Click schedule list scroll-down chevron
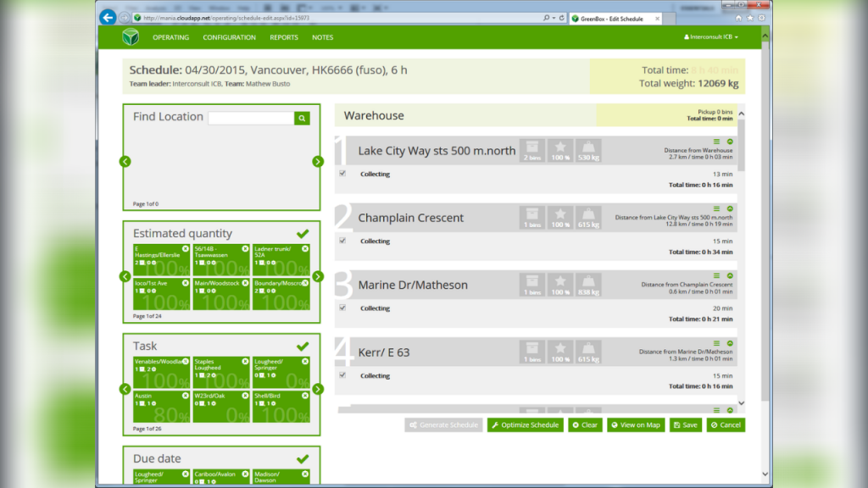Image resolution: width=868 pixels, height=488 pixels. point(741,403)
